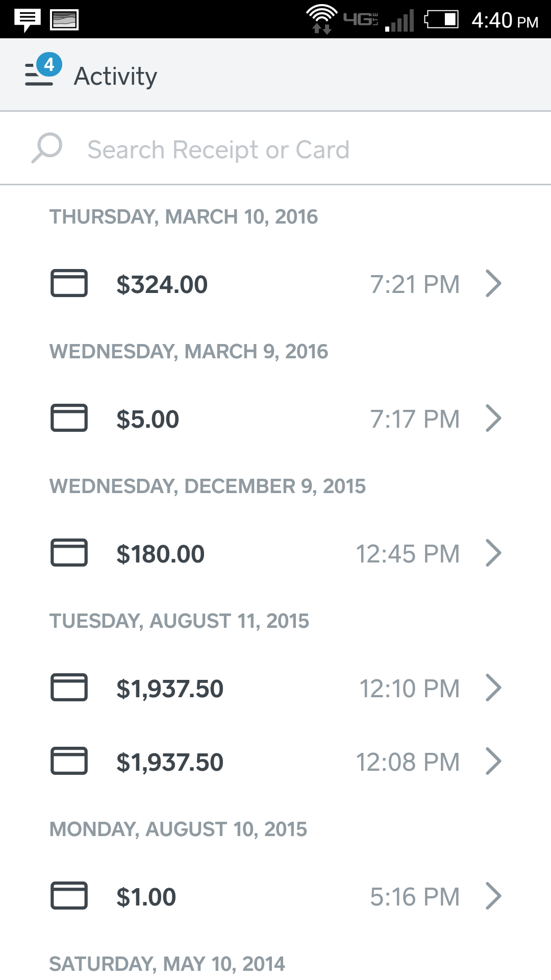Expand the $5.00 transaction chevron
Image resolution: width=551 pixels, height=980 pixels.
[493, 418]
